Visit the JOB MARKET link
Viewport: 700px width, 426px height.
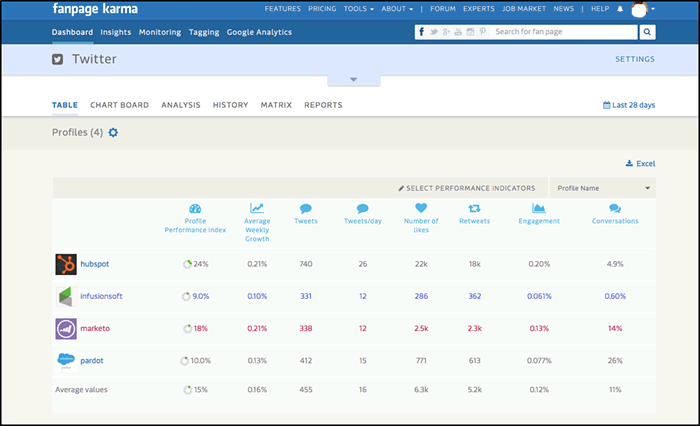(x=524, y=9)
